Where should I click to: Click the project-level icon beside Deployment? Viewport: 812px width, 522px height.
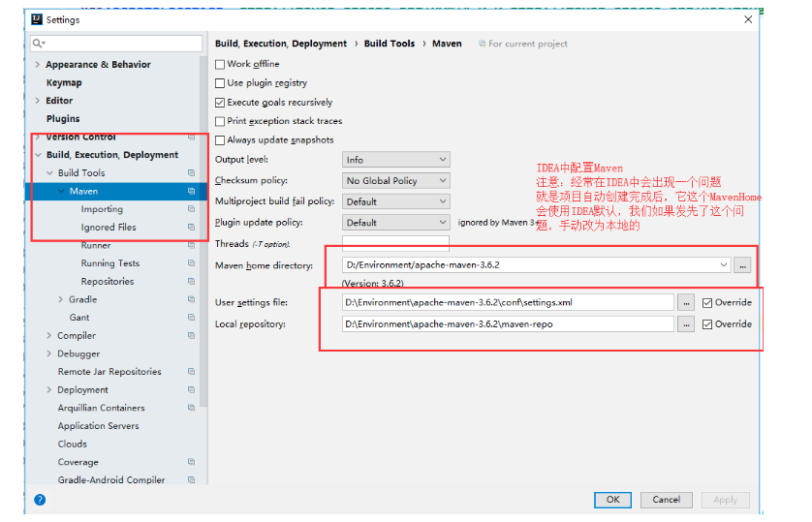pyautogui.click(x=191, y=389)
